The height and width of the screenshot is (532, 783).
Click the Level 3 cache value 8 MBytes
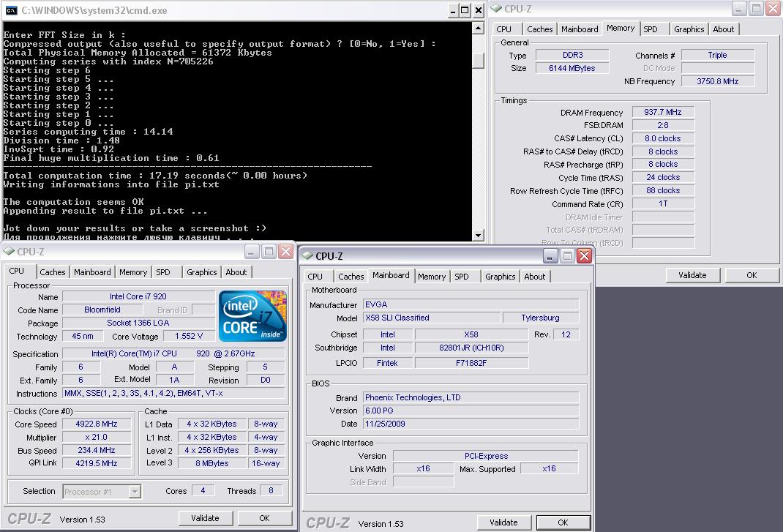(x=211, y=463)
